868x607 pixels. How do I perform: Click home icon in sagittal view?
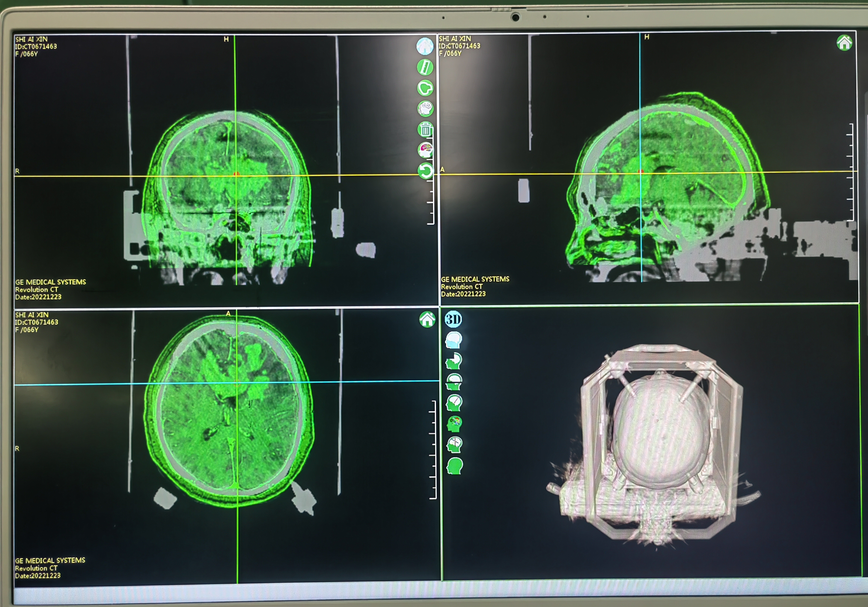tap(844, 43)
